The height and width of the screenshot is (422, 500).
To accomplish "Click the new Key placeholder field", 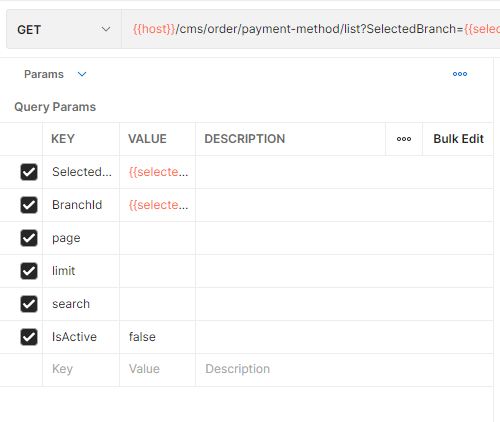I will coord(81,369).
